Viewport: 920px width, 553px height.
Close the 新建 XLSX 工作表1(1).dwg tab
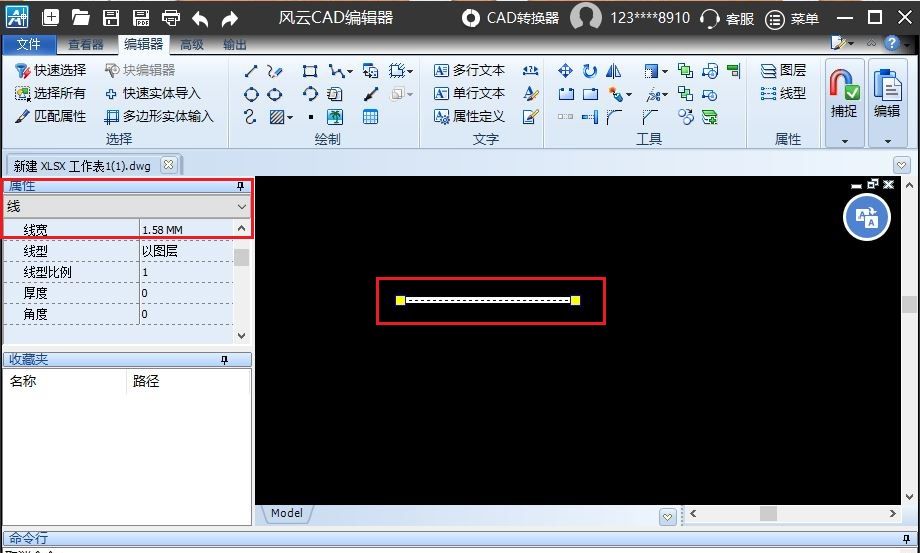(168, 165)
